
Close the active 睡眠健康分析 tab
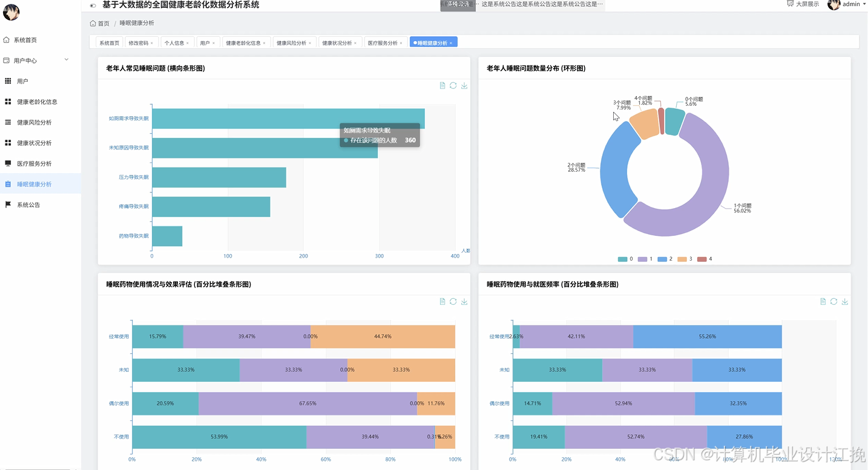(451, 44)
